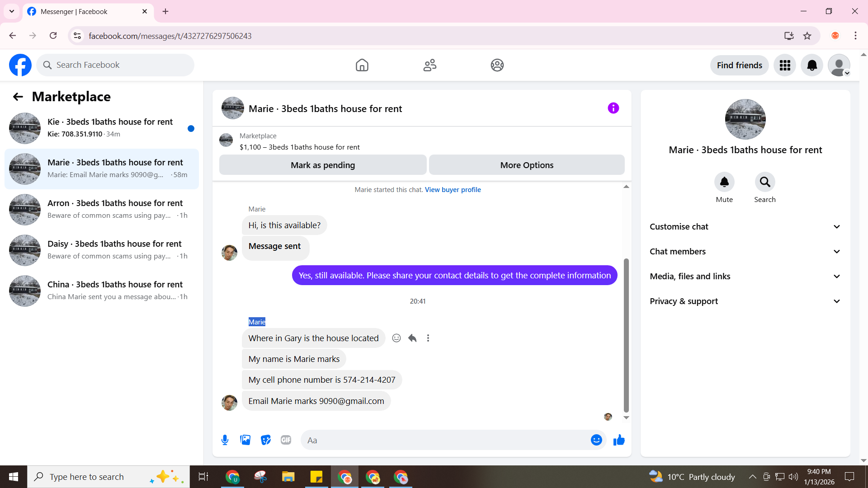Attach a photo using image icon
Viewport: 868px width, 488px height.
pyautogui.click(x=245, y=440)
